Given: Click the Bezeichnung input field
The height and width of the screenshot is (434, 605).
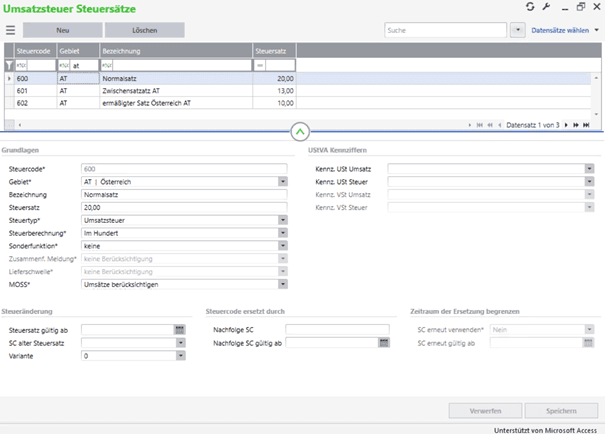Looking at the screenshot, I should [x=184, y=194].
